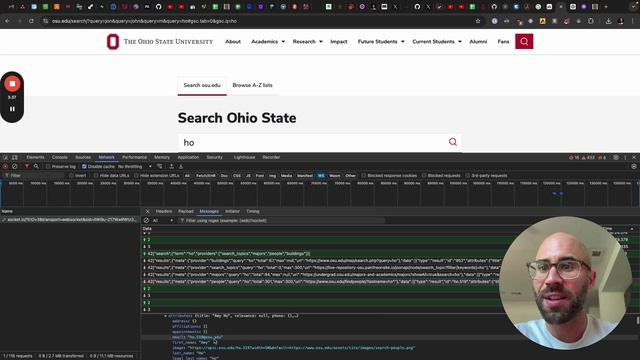Click the red search button in OSU header

coord(524,41)
